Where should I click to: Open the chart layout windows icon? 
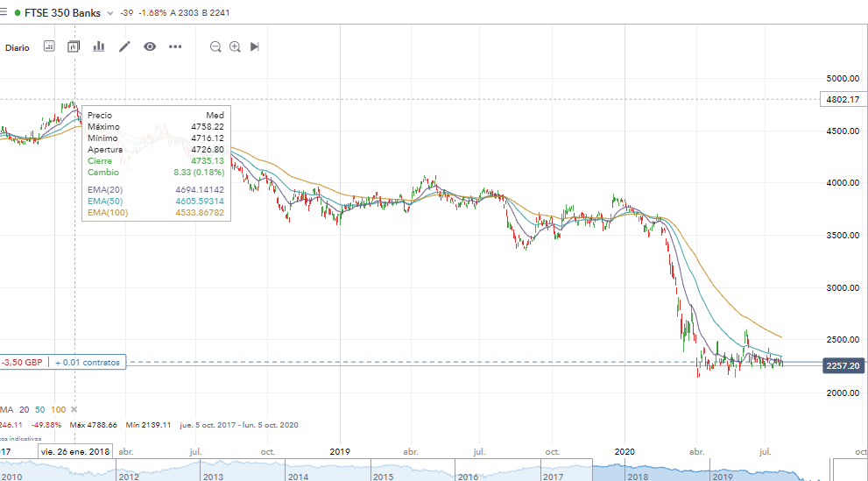74,46
